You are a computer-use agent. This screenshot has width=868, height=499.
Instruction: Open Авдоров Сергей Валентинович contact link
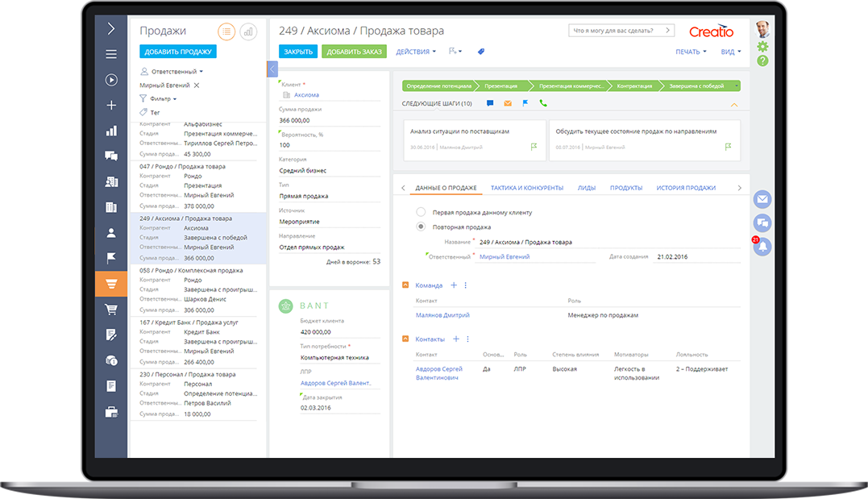tap(439, 373)
